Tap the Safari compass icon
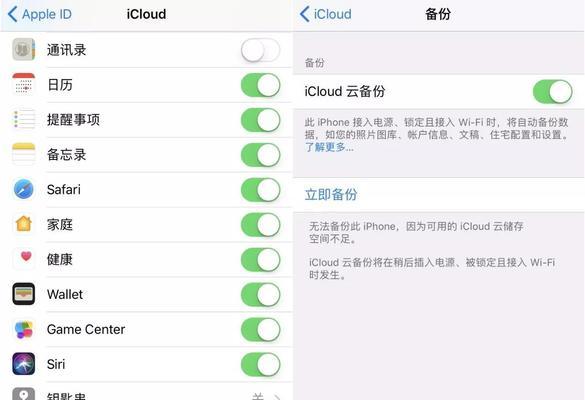585x400 pixels. tap(24, 189)
